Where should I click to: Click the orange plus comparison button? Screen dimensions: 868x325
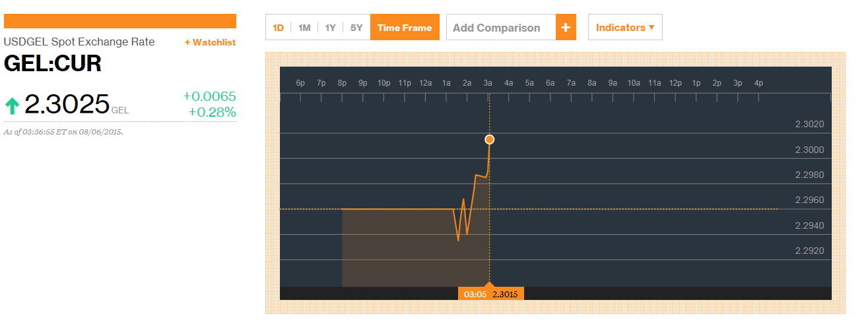[566, 28]
